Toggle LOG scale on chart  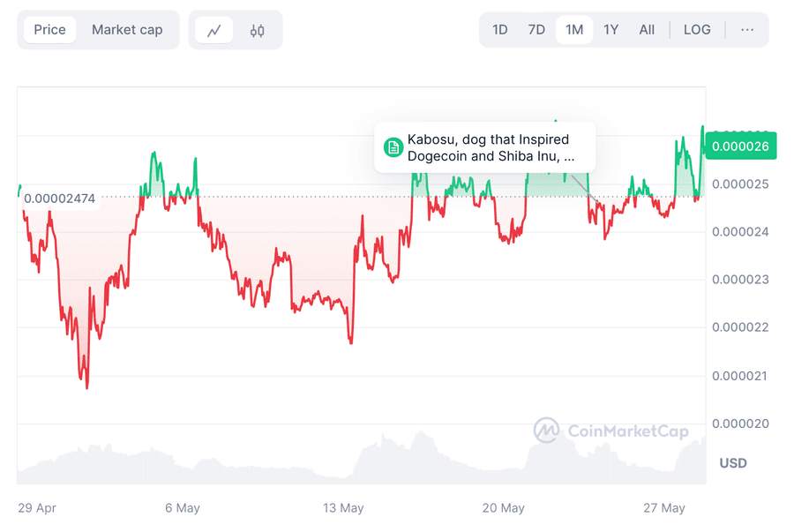[697, 30]
